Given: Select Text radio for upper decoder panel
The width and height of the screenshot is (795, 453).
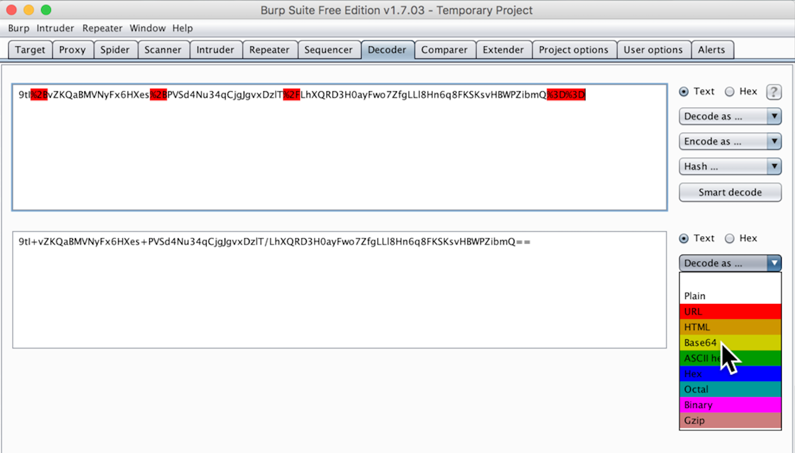Looking at the screenshot, I should tap(684, 92).
